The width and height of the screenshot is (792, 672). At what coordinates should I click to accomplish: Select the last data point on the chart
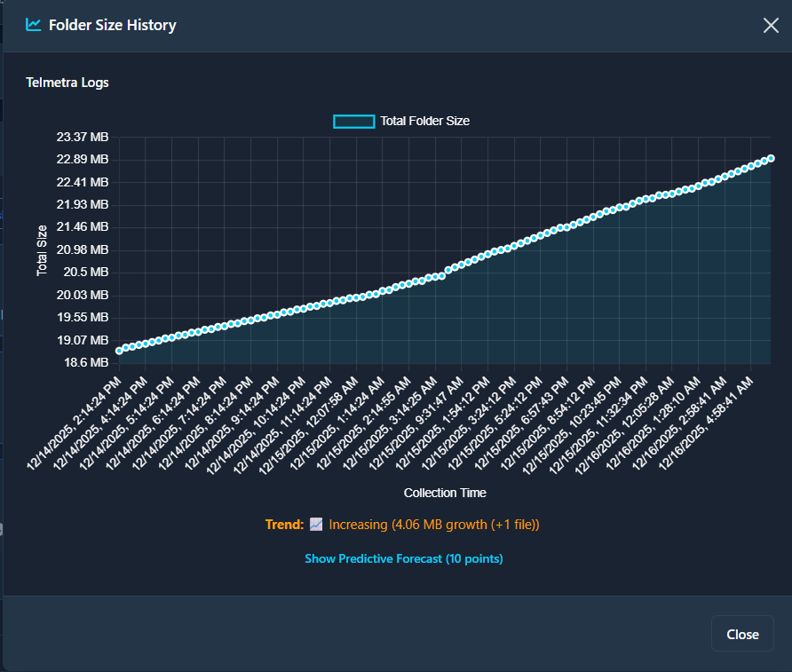[771, 159]
